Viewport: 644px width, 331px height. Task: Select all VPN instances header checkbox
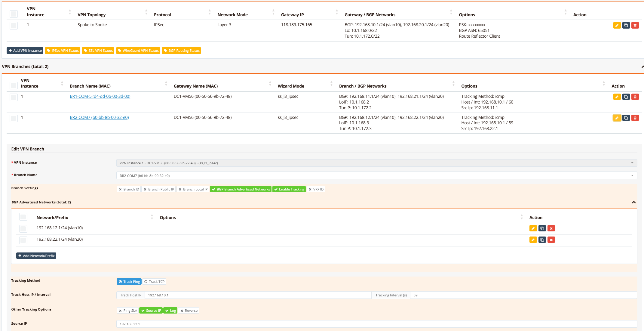coord(14,14)
